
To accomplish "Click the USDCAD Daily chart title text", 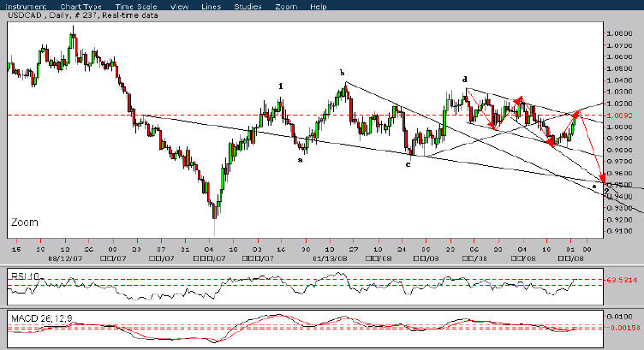I will coord(82,15).
